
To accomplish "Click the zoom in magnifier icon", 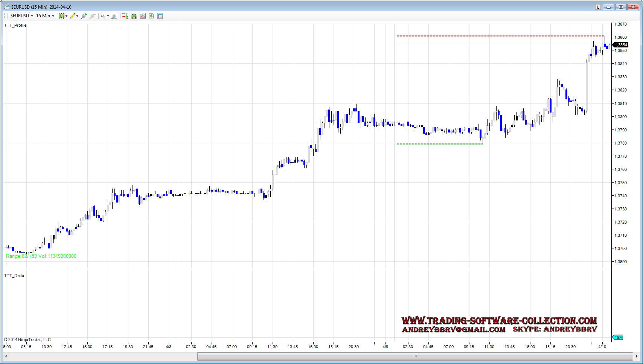I will tap(84, 16).
